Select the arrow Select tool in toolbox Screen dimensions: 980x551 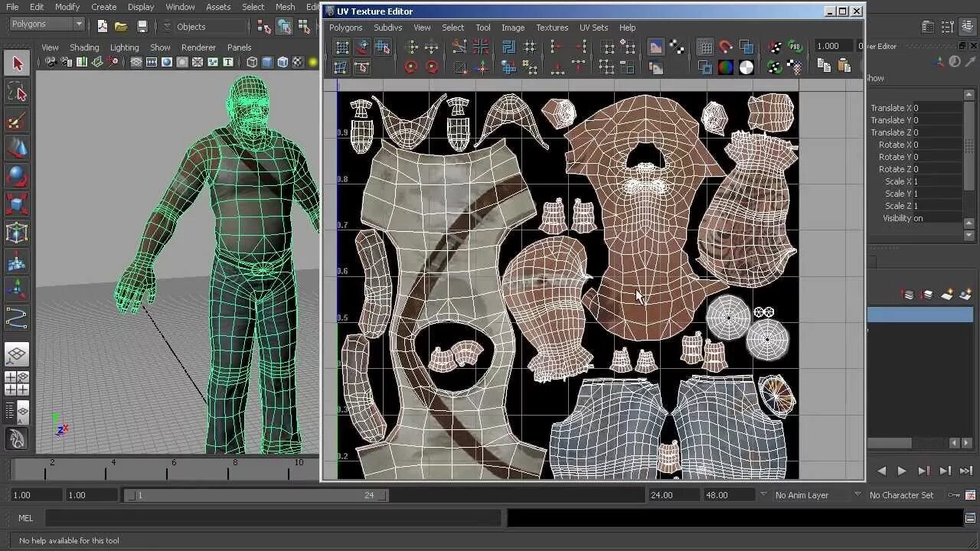click(x=17, y=64)
